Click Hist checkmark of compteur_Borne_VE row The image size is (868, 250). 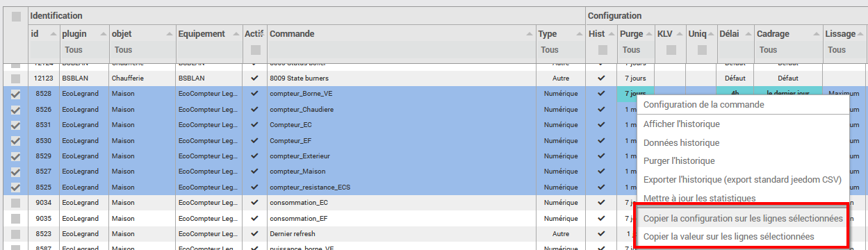tap(601, 94)
